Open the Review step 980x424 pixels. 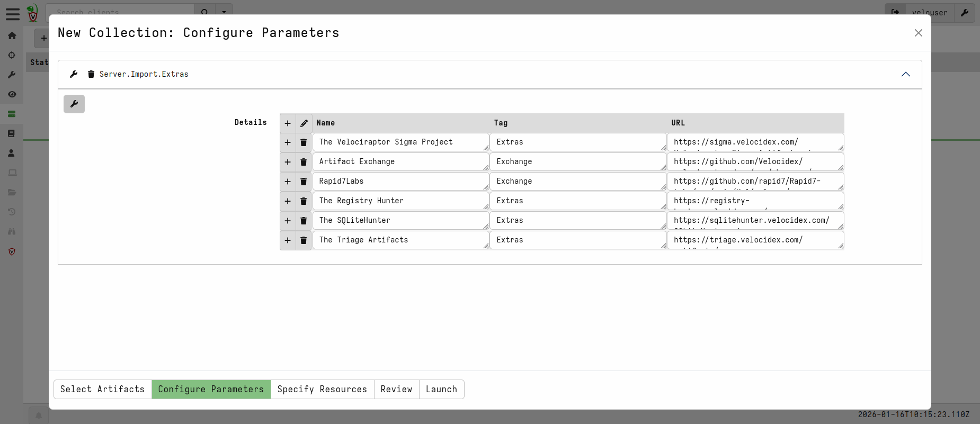tap(396, 390)
